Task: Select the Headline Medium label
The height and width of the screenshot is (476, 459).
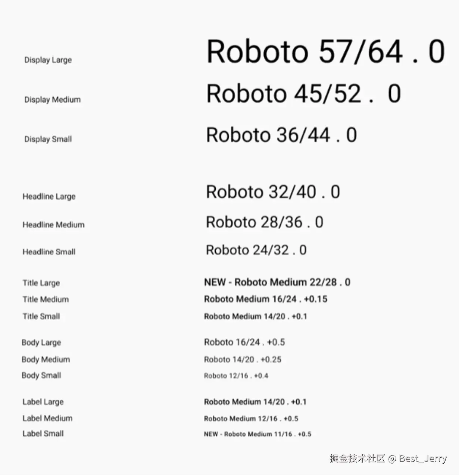Action: tap(53, 225)
